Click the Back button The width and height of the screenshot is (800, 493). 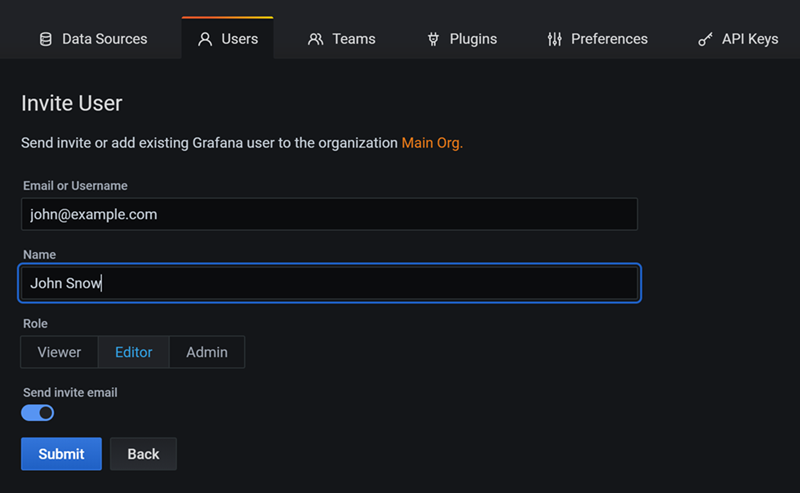(x=143, y=454)
